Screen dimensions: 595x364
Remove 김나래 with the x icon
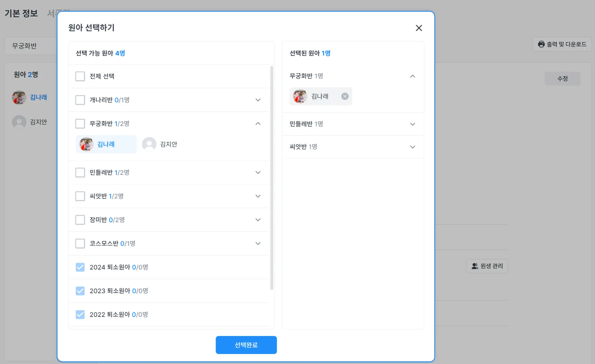(345, 96)
